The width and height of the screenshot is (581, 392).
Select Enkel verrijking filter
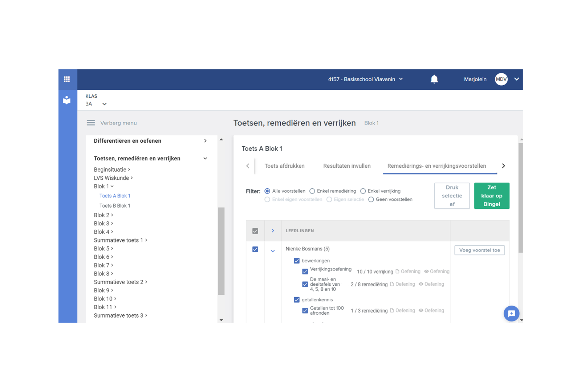363,191
